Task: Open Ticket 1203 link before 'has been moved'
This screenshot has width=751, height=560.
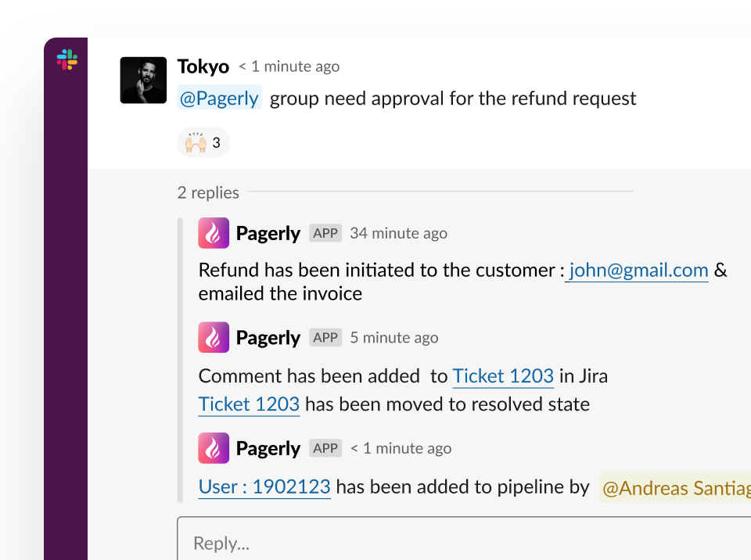Action: tap(249, 404)
